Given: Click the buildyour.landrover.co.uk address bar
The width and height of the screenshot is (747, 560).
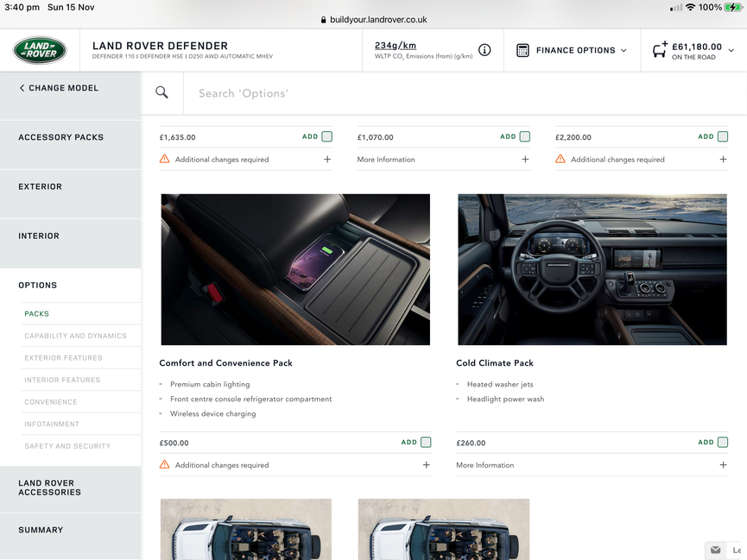Looking at the screenshot, I should coord(373,20).
